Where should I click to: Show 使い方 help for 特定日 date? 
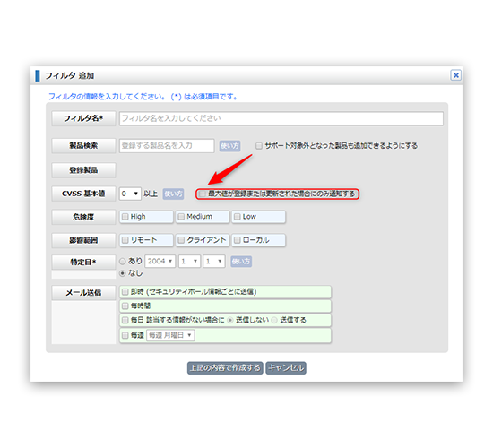241,262
